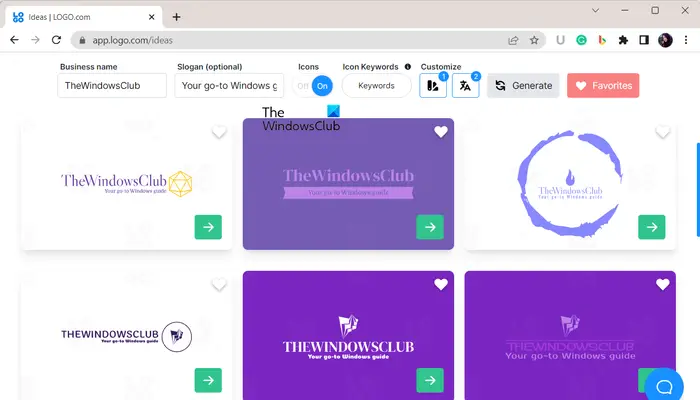
Task: Open a new browser tab
Action: [x=176, y=17]
